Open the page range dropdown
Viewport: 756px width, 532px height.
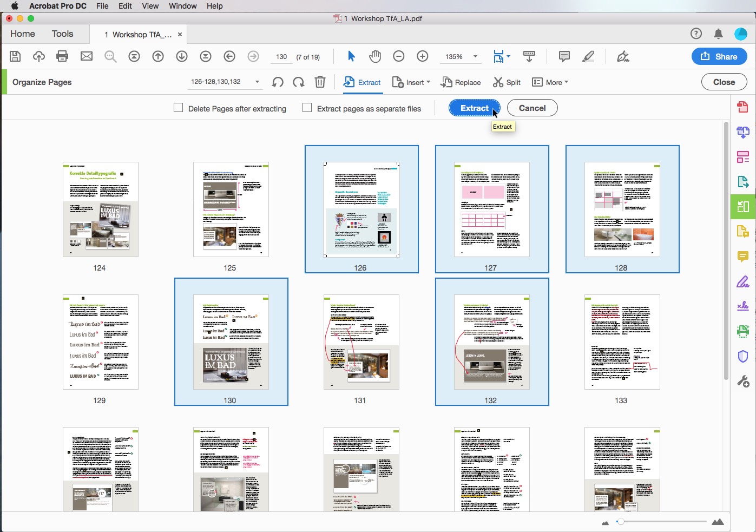click(257, 82)
